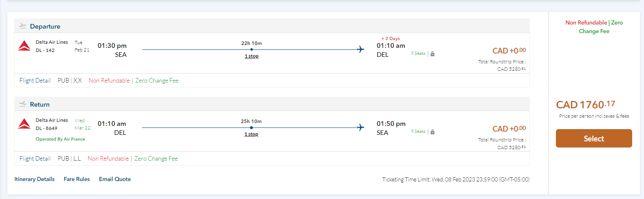Screen dimensions: 644x199
Task: Click the stop marker on departure route
Action: (x=252, y=49)
